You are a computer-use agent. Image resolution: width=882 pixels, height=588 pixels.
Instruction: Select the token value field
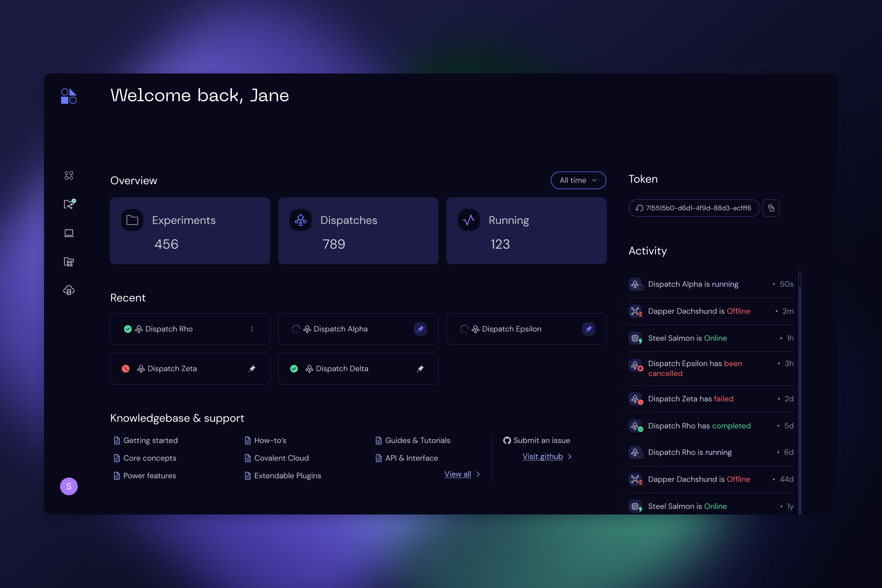pyautogui.click(x=694, y=208)
